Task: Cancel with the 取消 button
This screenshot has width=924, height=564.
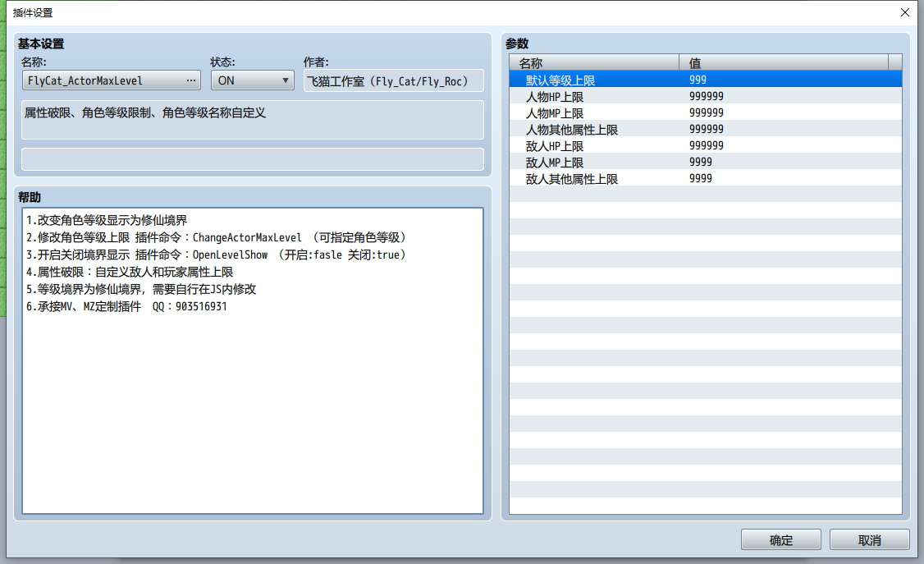Action: pyautogui.click(x=869, y=540)
